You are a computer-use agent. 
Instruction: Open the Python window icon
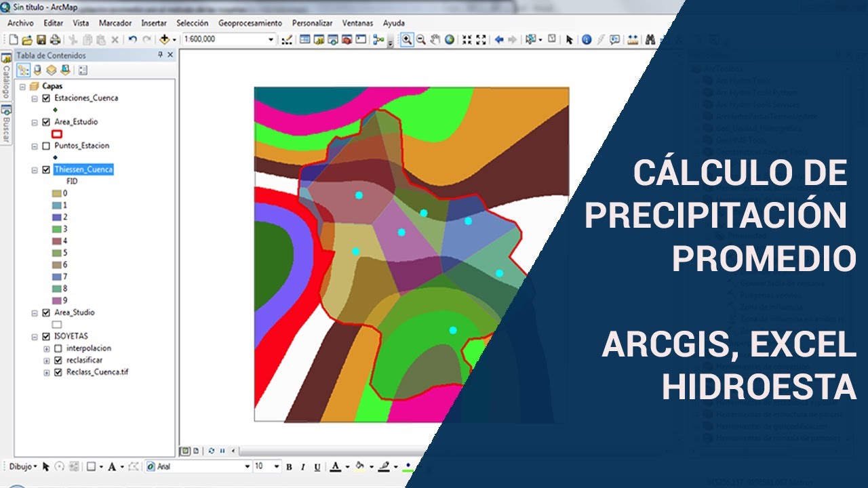click(x=361, y=40)
